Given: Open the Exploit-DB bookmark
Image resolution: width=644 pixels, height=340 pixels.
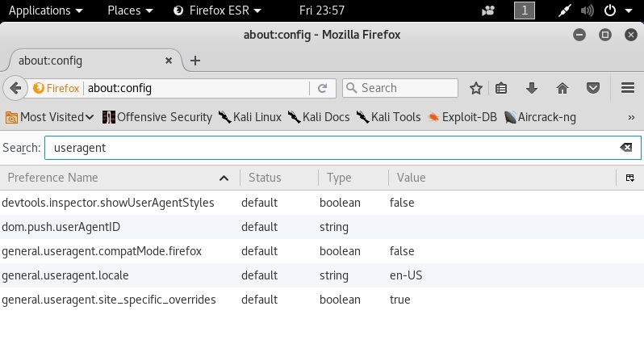Looking at the screenshot, I should coord(462,117).
